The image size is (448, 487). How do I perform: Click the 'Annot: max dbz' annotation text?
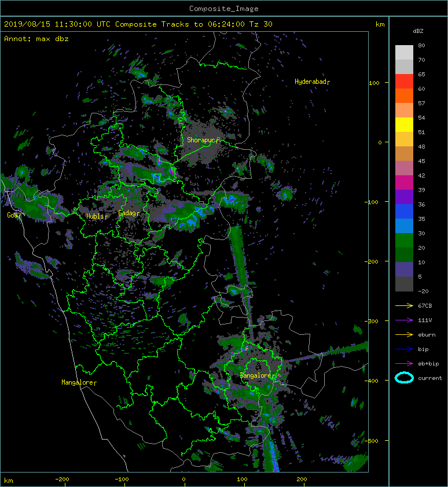pyautogui.click(x=36, y=39)
